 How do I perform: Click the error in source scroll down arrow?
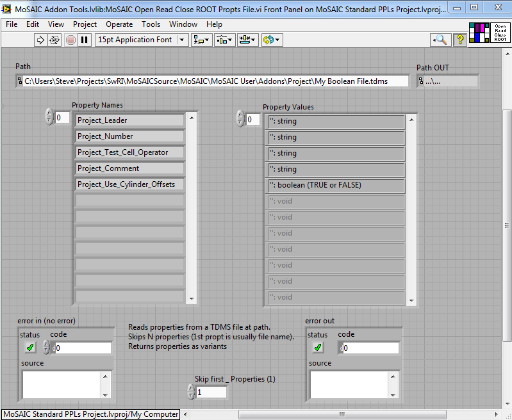(x=105, y=395)
